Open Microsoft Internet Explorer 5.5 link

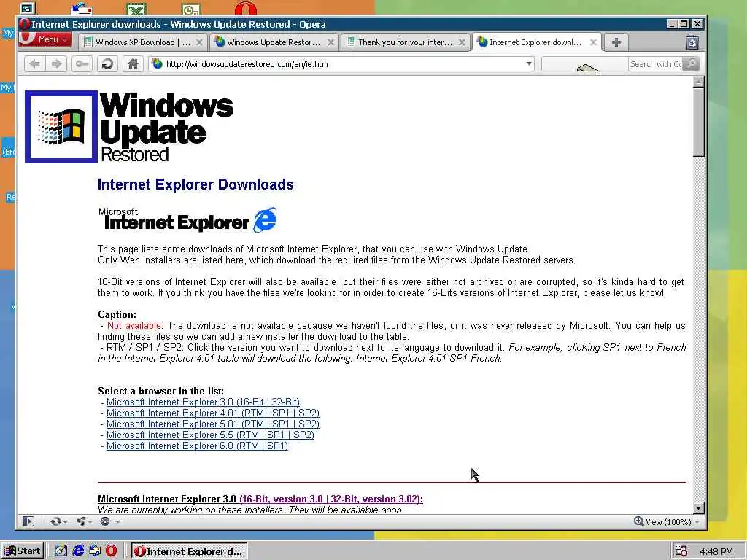tap(210, 435)
